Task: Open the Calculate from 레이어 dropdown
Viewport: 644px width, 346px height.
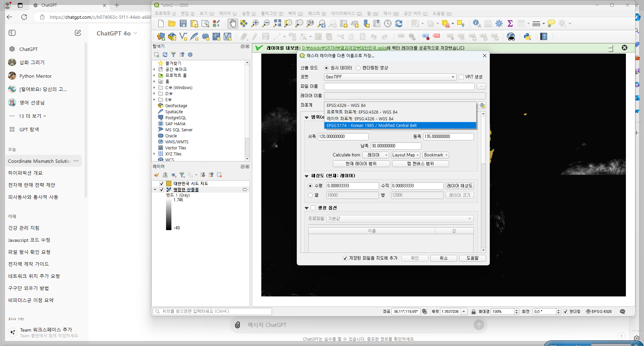Action: [x=376, y=155]
